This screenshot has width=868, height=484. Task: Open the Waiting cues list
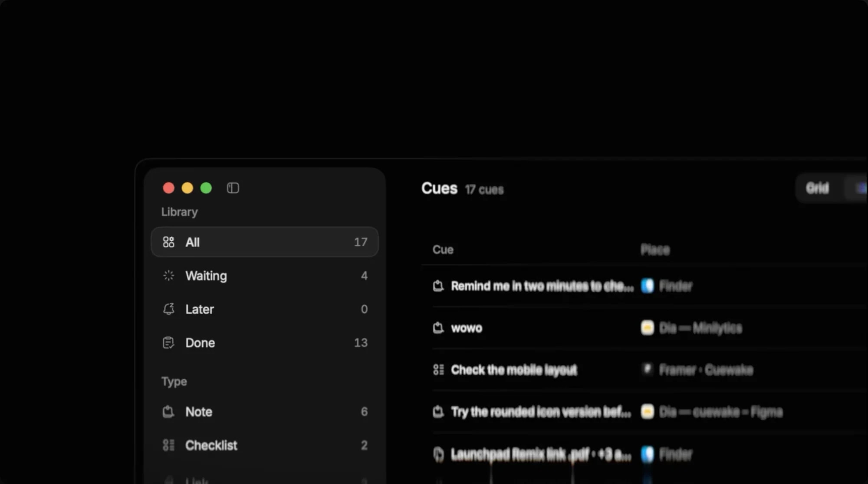[265, 275]
